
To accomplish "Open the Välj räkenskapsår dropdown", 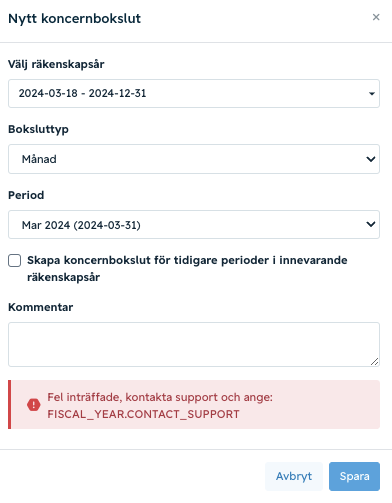I will coord(194,93).
